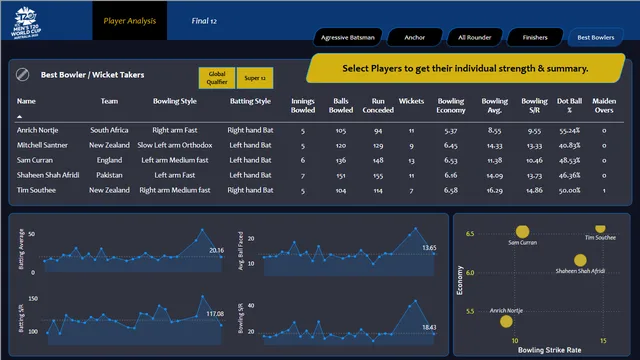640x360 pixels.
Task: Sort by Batting Style column header
Action: [250, 101]
